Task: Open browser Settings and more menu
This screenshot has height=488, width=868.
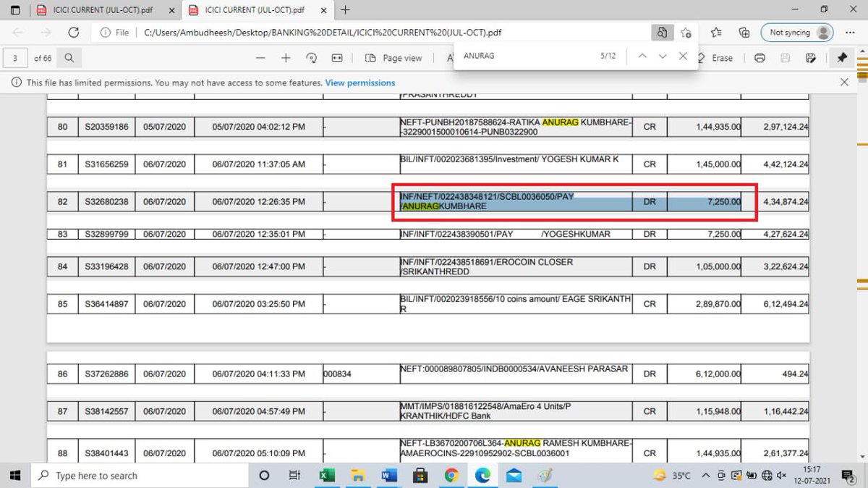Action: (x=851, y=33)
